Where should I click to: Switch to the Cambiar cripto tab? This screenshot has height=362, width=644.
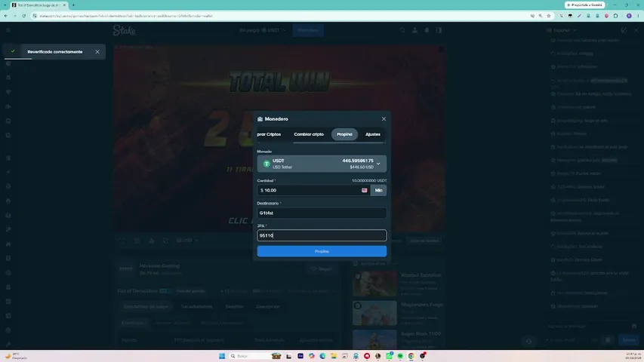click(309, 134)
